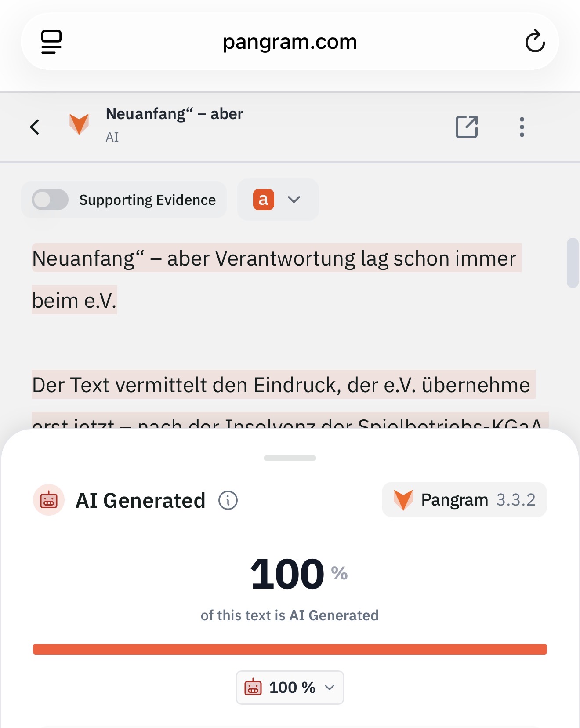Click the page scrollbar thumb
Screen dimensions: 580x728
click(x=573, y=263)
